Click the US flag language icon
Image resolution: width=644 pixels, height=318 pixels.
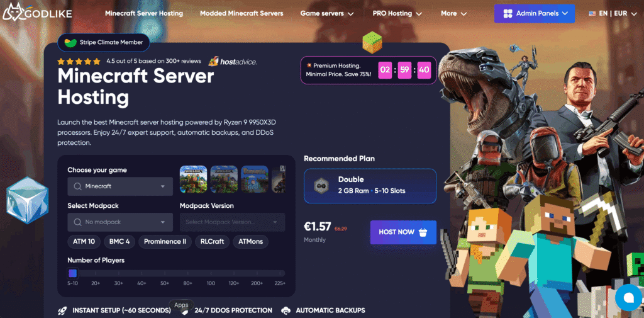592,13
